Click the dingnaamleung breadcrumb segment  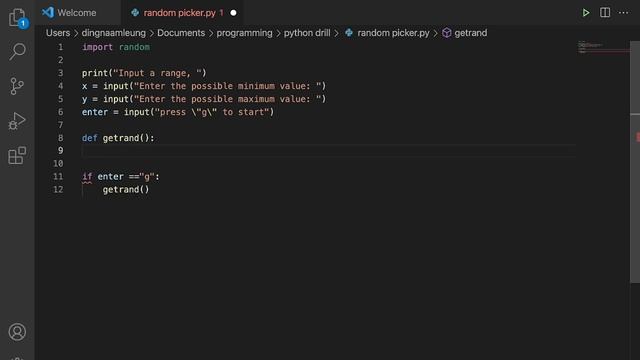point(113,33)
